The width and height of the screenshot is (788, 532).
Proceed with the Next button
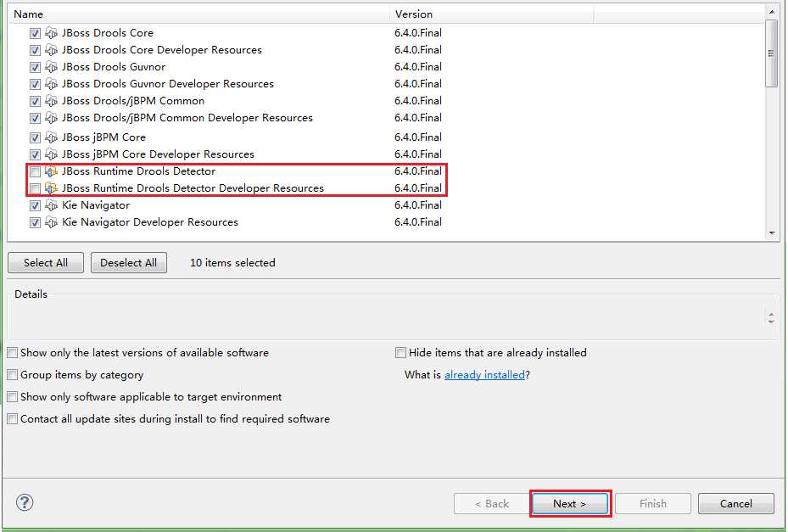tap(570, 503)
